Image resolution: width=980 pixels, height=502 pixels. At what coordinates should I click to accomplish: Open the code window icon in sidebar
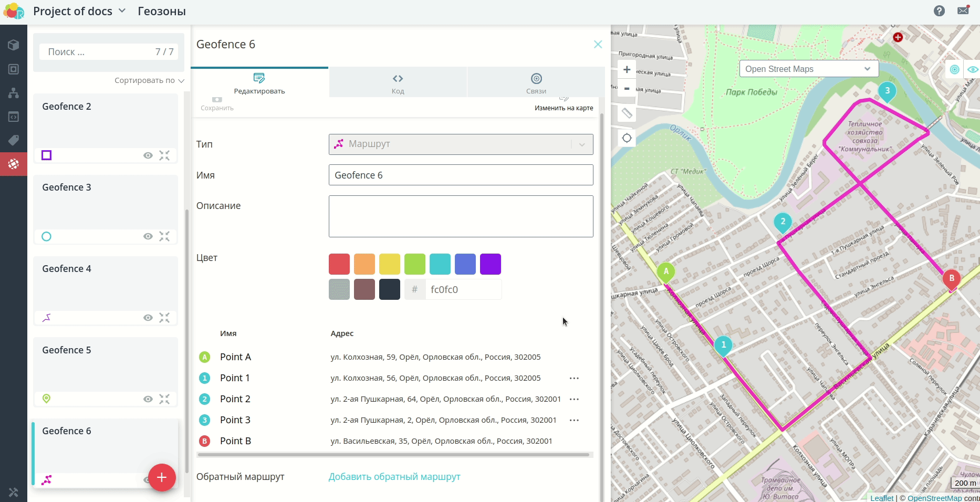(14, 117)
